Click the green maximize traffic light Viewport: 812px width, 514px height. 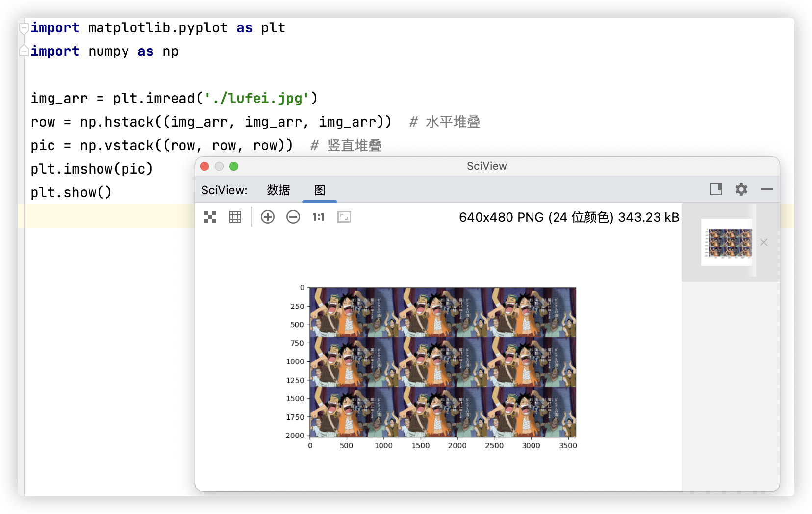click(x=234, y=166)
